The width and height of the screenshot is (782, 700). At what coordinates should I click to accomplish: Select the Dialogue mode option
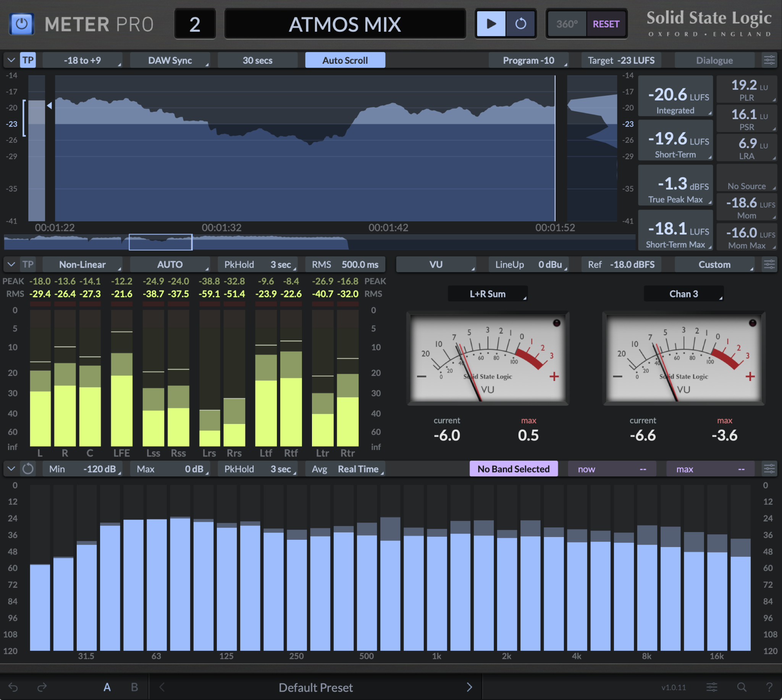point(714,60)
